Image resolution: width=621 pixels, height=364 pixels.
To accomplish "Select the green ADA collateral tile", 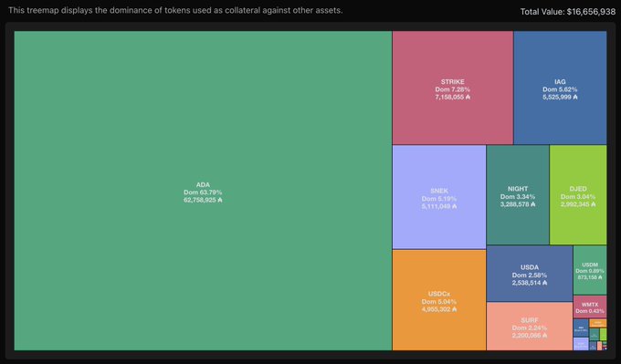I will tap(203, 191).
